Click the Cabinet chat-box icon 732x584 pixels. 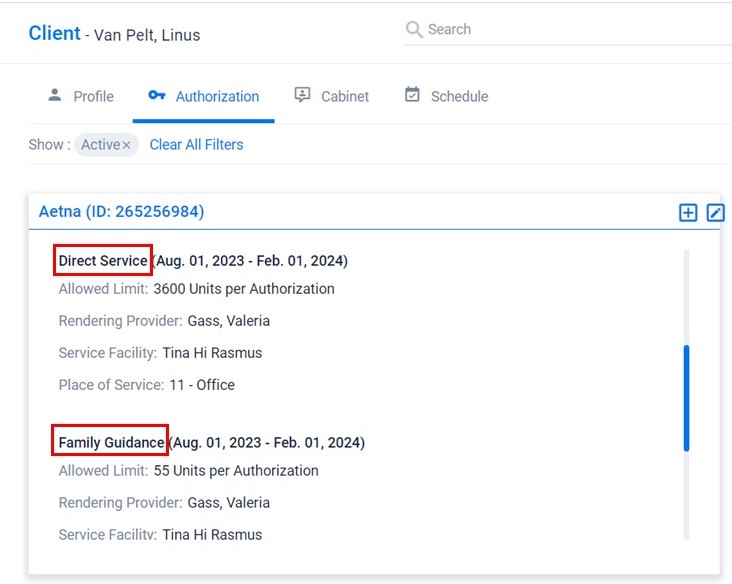tap(302, 95)
